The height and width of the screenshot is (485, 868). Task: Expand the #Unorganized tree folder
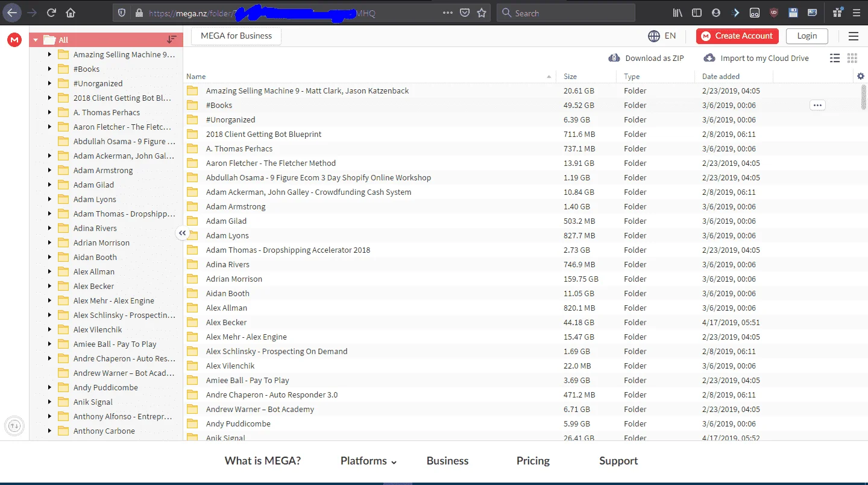49,83
